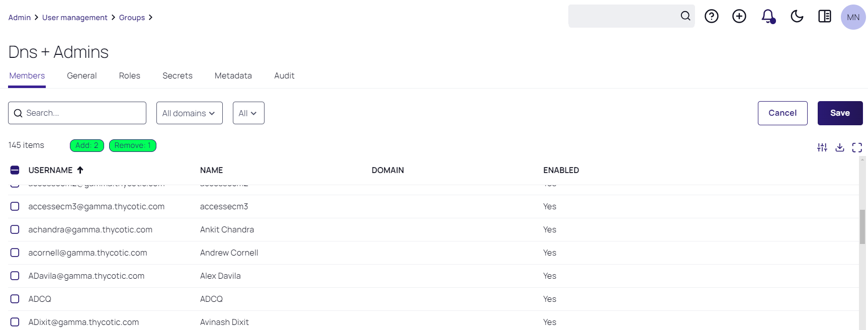Click the table vertical scrollbar thumb
The width and height of the screenshot is (868, 330).
(862, 227)
